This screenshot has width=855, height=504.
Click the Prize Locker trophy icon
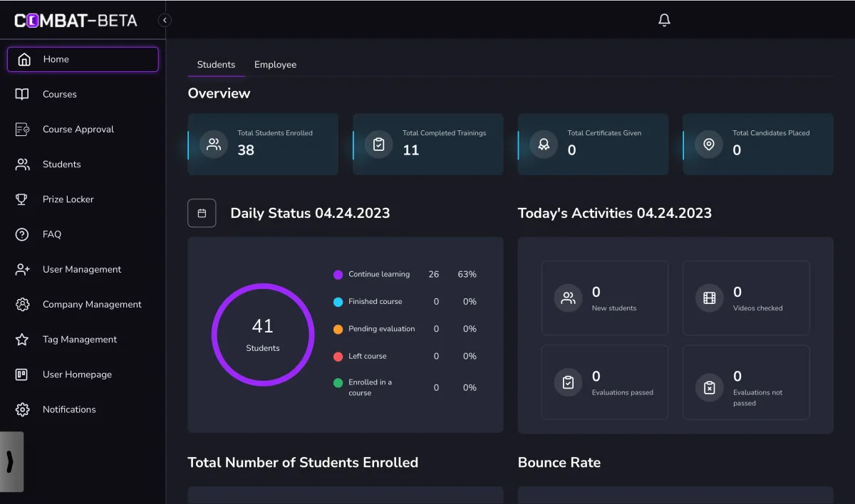(22, 199)
